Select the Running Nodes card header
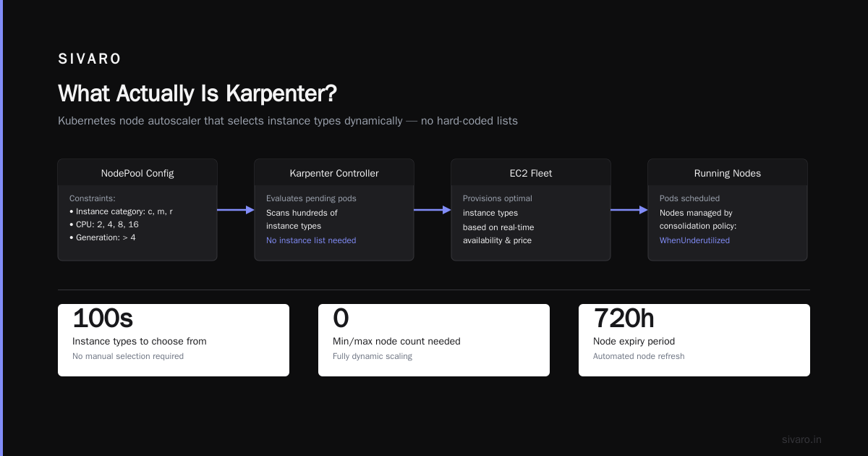Screen dimensions: 868x456 [728, 173]
